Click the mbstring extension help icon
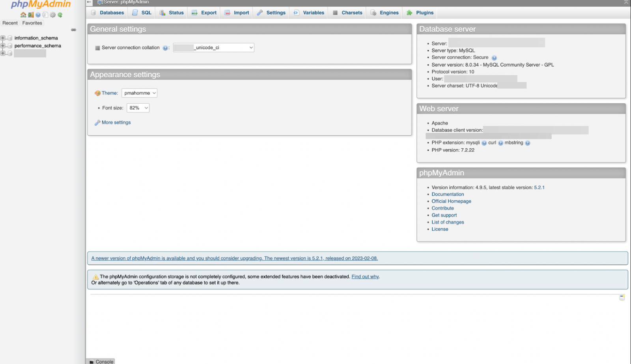Image resolution: width=631 pixels, height=364 pixels. point(528,143)
